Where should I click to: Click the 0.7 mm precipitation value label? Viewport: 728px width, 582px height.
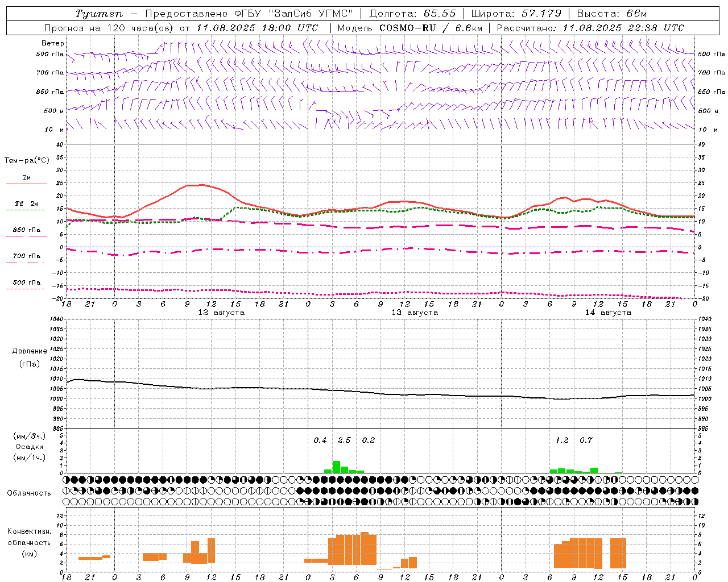click(586, 440)
